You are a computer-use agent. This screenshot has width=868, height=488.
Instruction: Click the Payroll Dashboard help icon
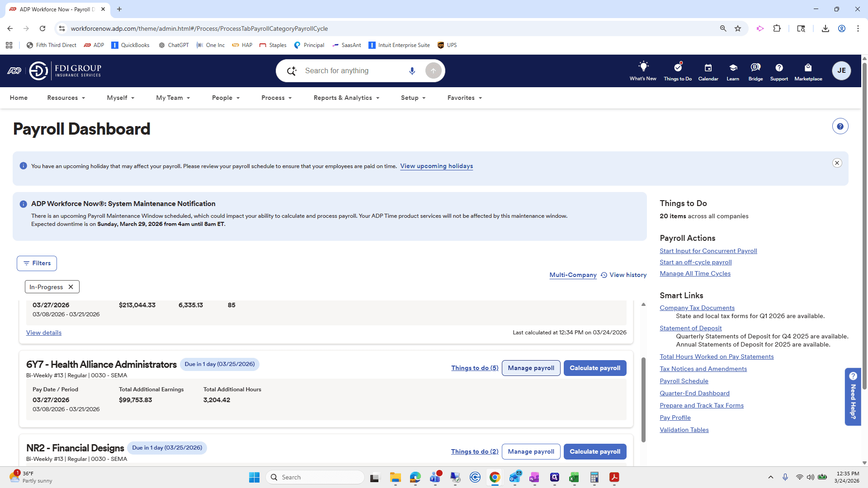tap(840, 127)
